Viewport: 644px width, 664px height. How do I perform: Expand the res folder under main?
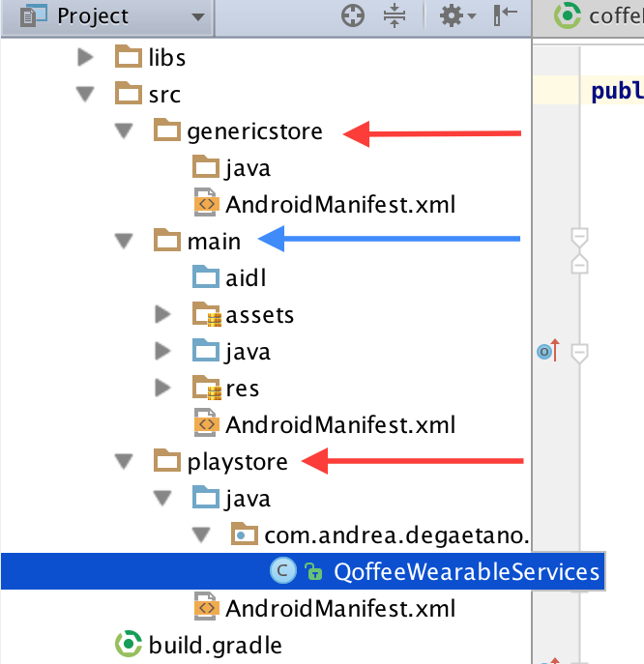[162, 388]
